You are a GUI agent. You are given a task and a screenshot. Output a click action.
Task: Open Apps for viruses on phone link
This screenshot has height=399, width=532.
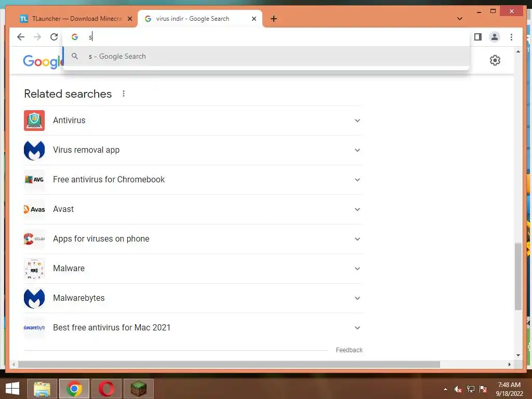(x=101, y=239)
